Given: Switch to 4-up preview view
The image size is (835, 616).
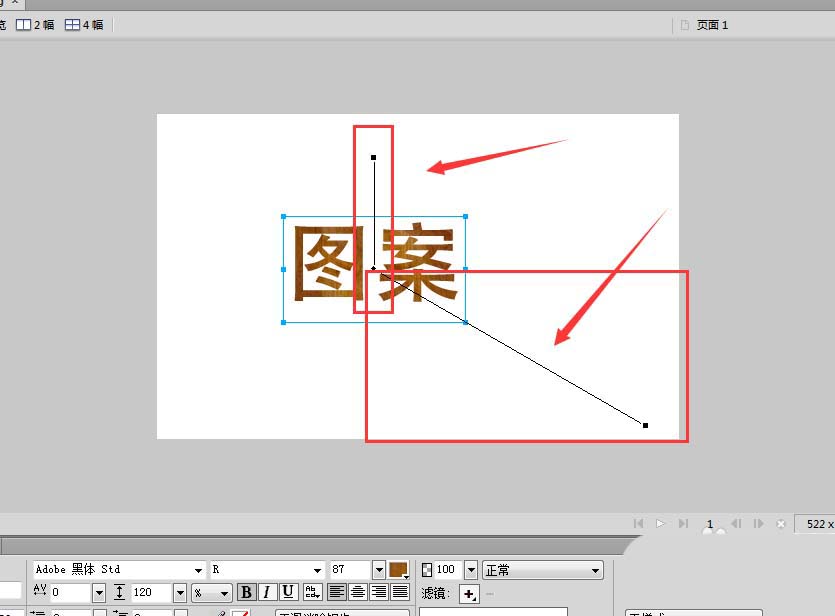Looking at the screenshot, I should coord(84,25).
